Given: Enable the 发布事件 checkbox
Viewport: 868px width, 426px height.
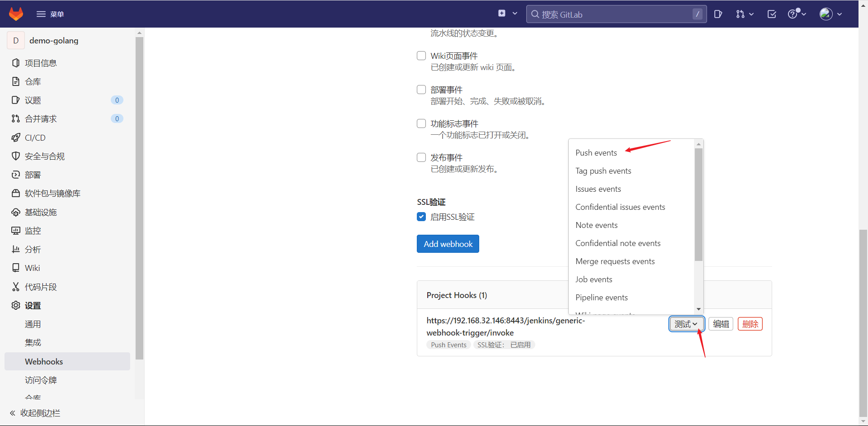Looking at the screenshot, I should click(x=421, y=157).
